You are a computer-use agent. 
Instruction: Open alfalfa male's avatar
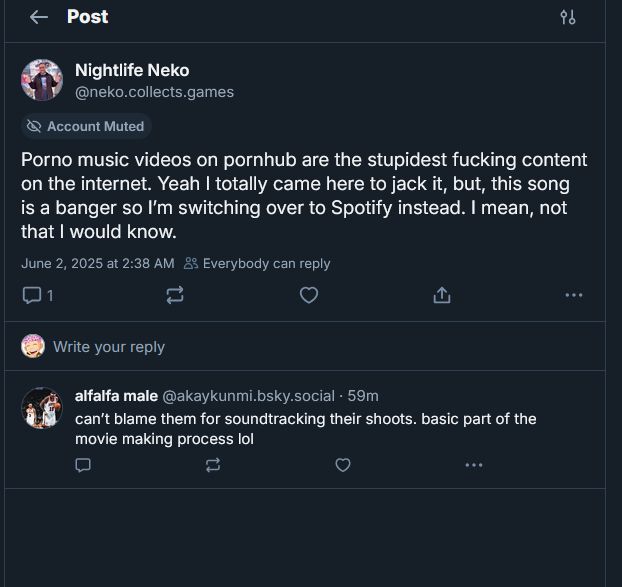tap(42, 408)
